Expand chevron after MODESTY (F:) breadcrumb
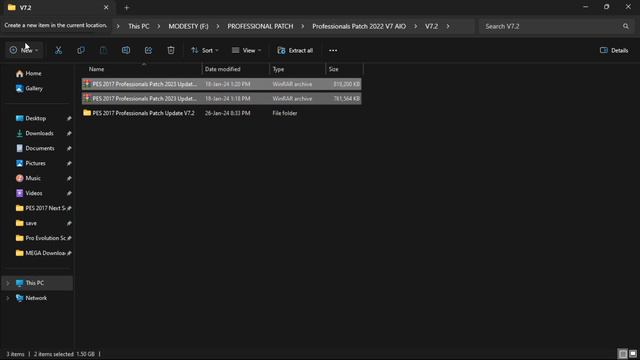 coord(218,26)
